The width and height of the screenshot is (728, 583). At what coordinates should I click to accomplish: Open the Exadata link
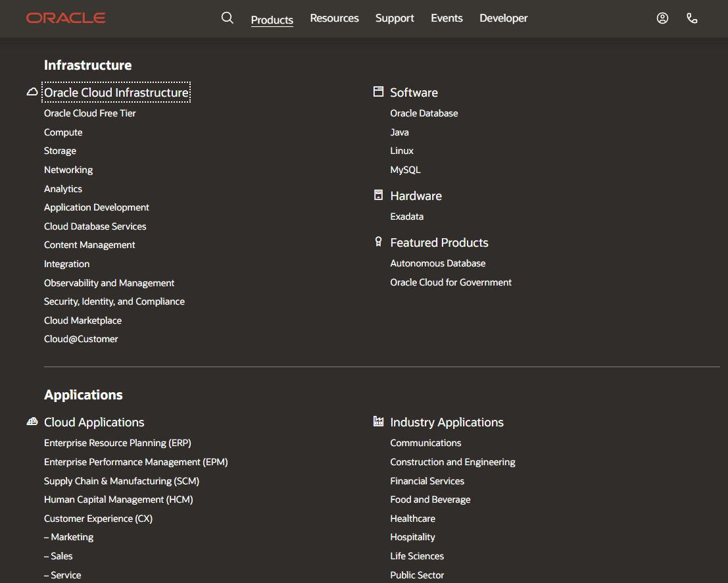(406, 216)
